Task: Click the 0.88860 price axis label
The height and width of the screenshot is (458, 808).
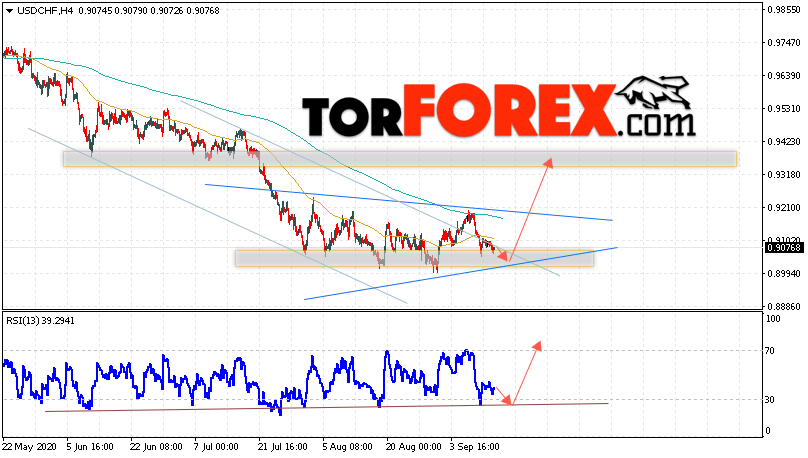Action: (783, 306)
